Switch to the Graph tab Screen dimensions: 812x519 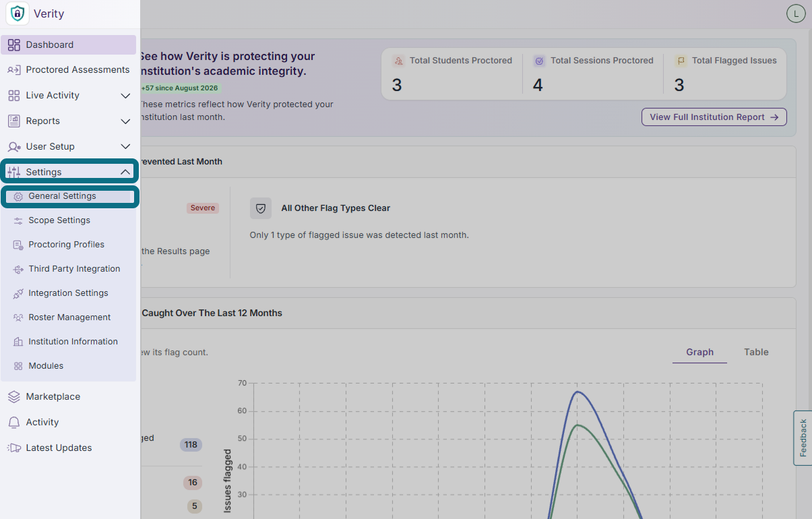699,353
